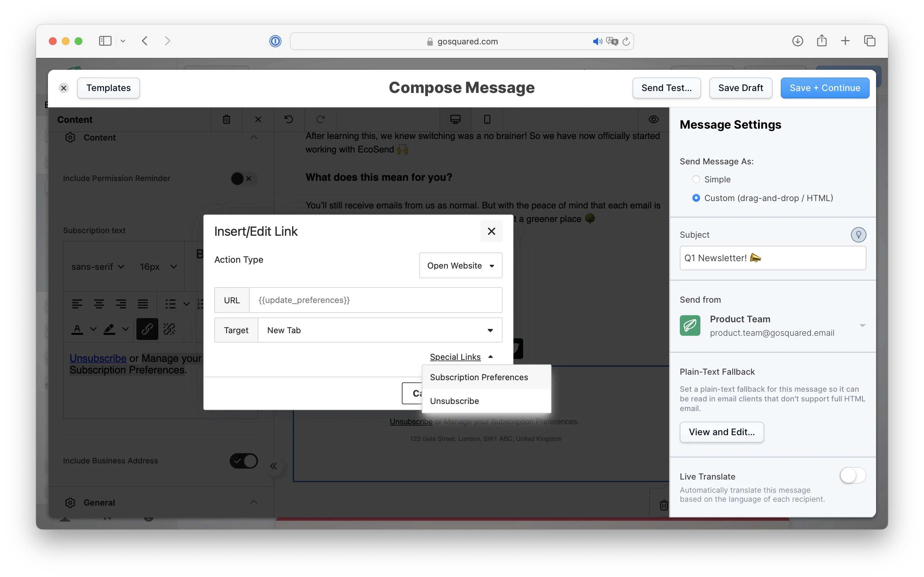
Task: Open Safari downloads
Action: click(x=797, y=41)
